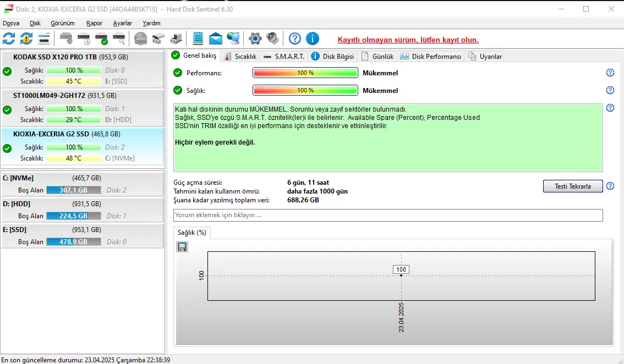Switch to the S.M.A.R.T. tab
Image resolution: width=624 pixels, height=364 pixels.
coord(284,57)
